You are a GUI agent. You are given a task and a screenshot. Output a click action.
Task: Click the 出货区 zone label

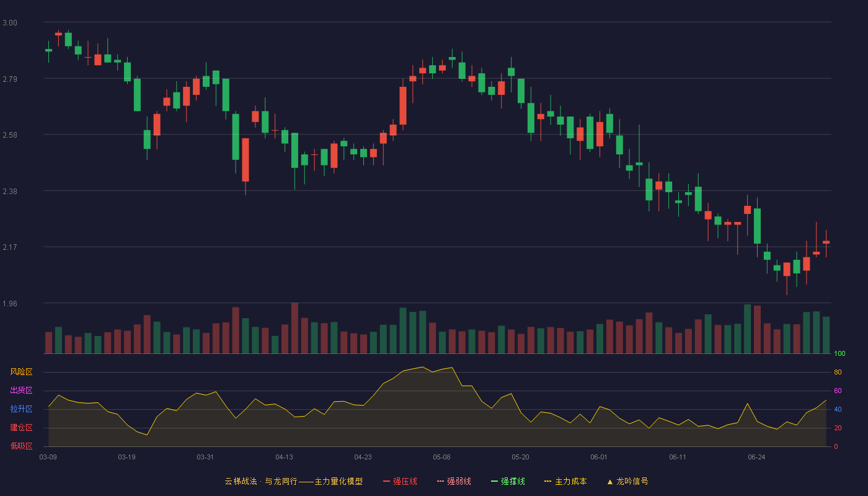pyautogui.click(x=21, y=391)
